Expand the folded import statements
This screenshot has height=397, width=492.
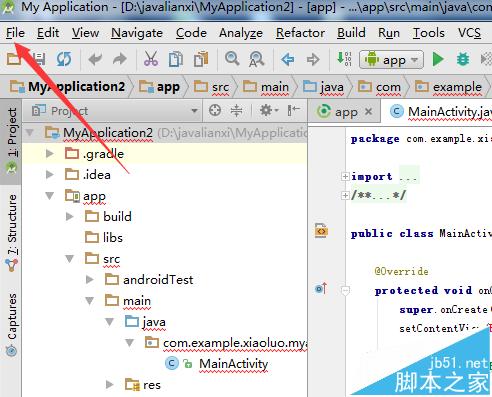coord(345,176)
